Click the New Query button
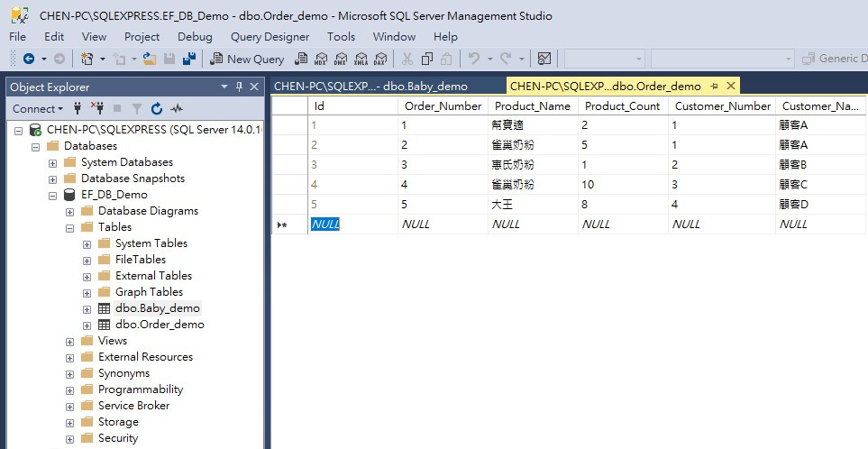Viewport: 868px width, 449px height. (x=247, y=59)
